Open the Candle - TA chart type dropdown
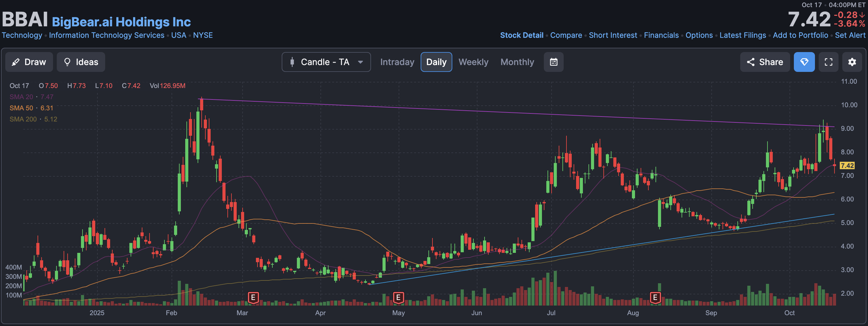This screenshot has height=326, width=868. 326,62
